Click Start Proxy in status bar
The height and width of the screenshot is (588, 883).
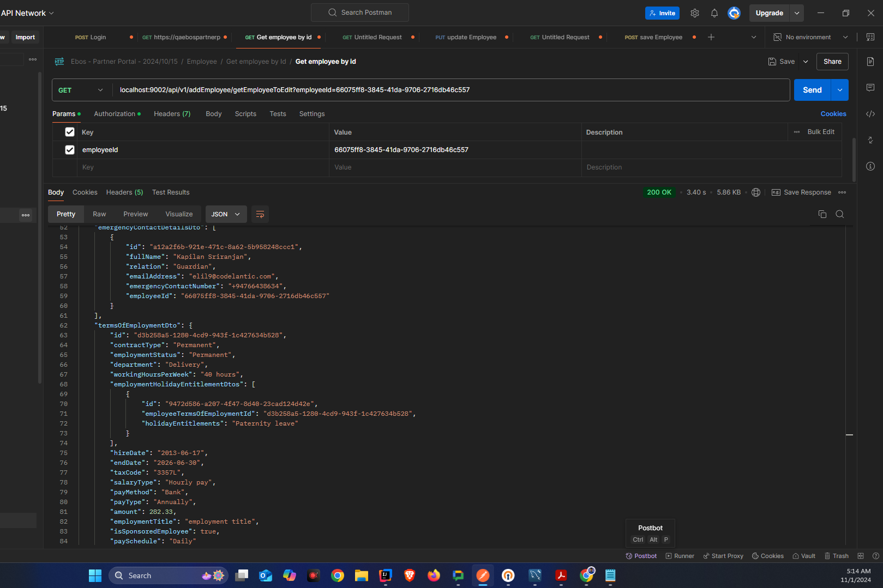coord(723,556)
